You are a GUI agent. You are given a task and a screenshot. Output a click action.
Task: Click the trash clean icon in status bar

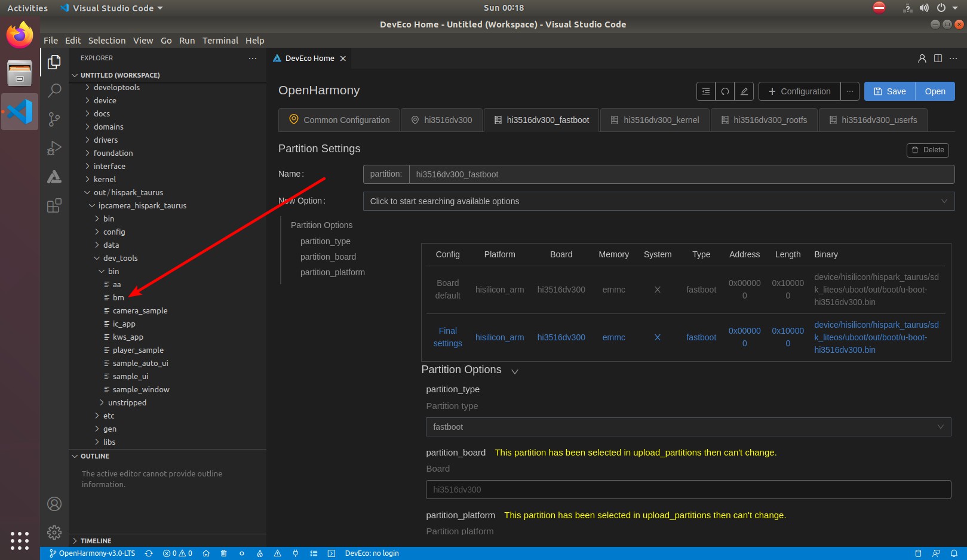pos(224,553)
